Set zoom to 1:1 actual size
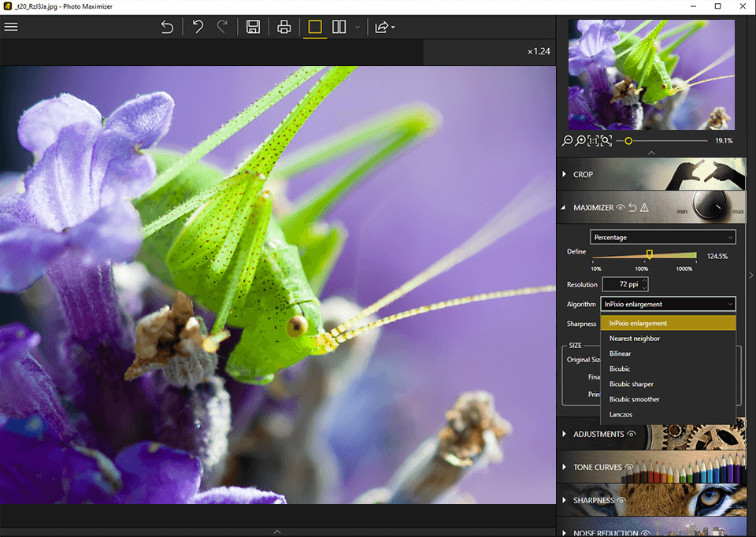The height and width of the screenshot is (537, 756). click(593, 141)
